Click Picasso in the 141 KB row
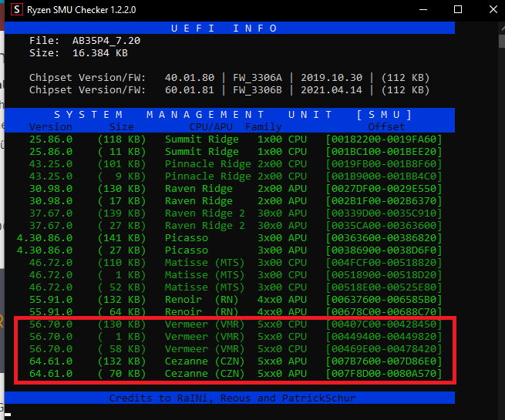 pos(187,238)
